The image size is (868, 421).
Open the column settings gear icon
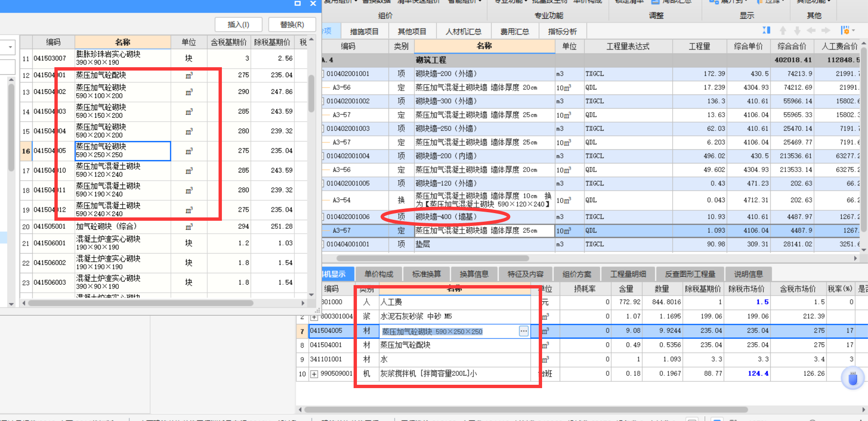(845, 31)
